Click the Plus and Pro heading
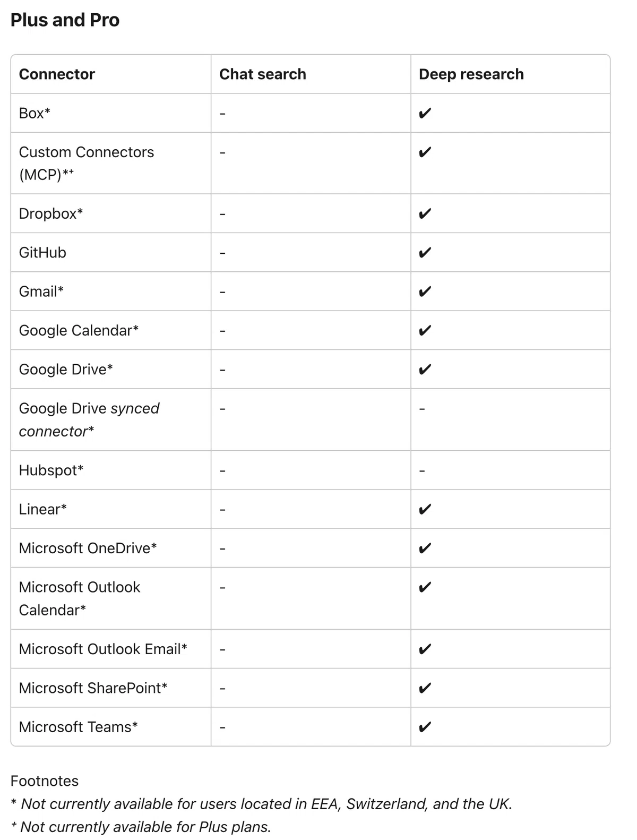637x840 pixels. coord(65,20)
